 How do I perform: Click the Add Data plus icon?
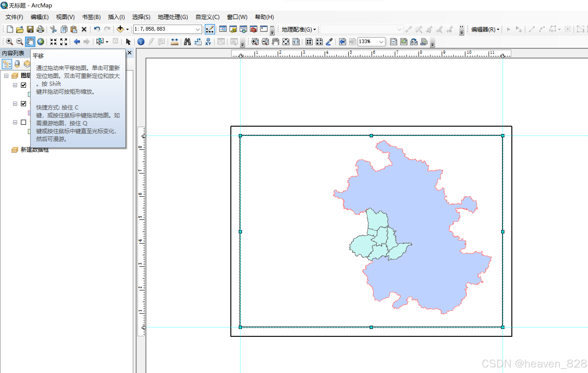120,29
